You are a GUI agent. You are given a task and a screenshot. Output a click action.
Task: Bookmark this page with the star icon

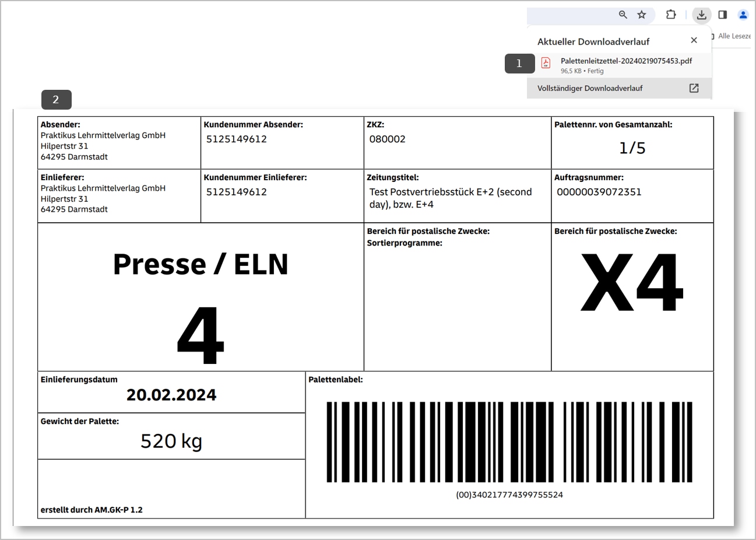642,15
